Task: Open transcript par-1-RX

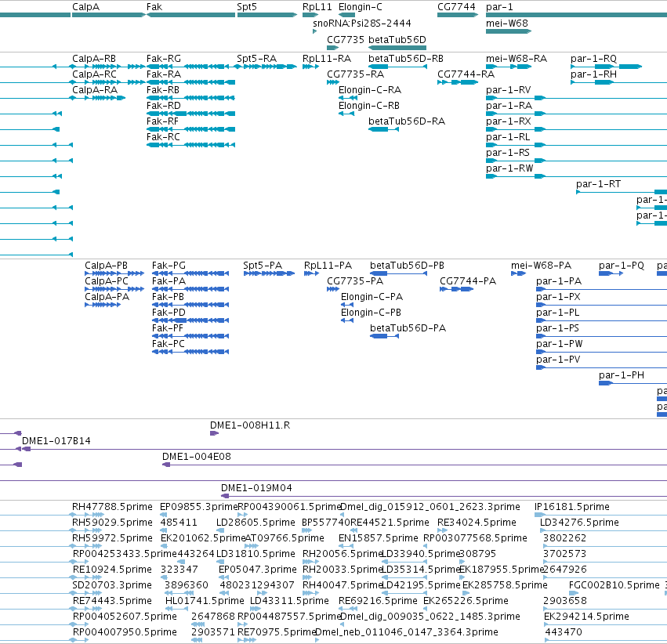Action: click(x=509, y=121)
